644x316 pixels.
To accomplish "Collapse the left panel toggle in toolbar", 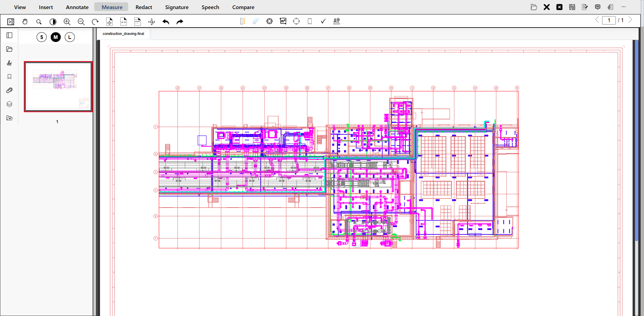I will coord(11,21).
